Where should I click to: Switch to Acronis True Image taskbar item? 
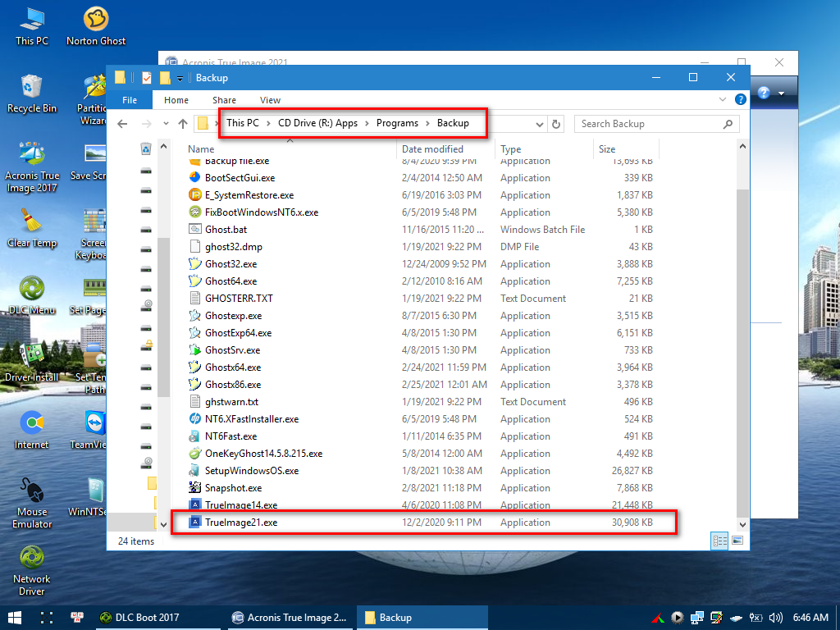point(290,618)
